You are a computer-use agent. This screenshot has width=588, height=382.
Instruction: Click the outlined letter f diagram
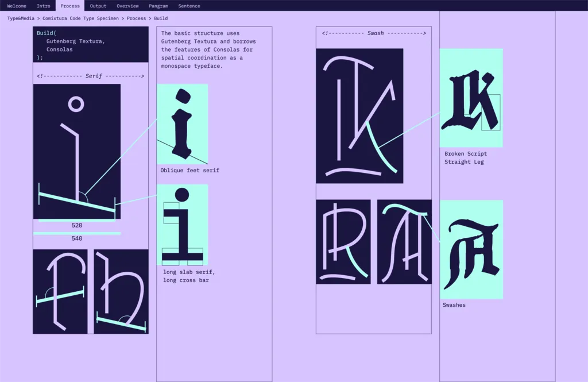point(60,291)
